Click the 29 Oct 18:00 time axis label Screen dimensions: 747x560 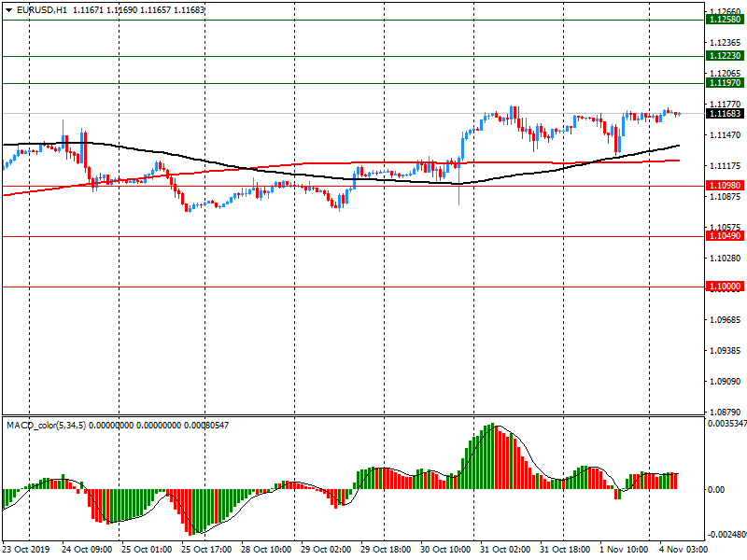pyautogui.click(x=385, y=551)
